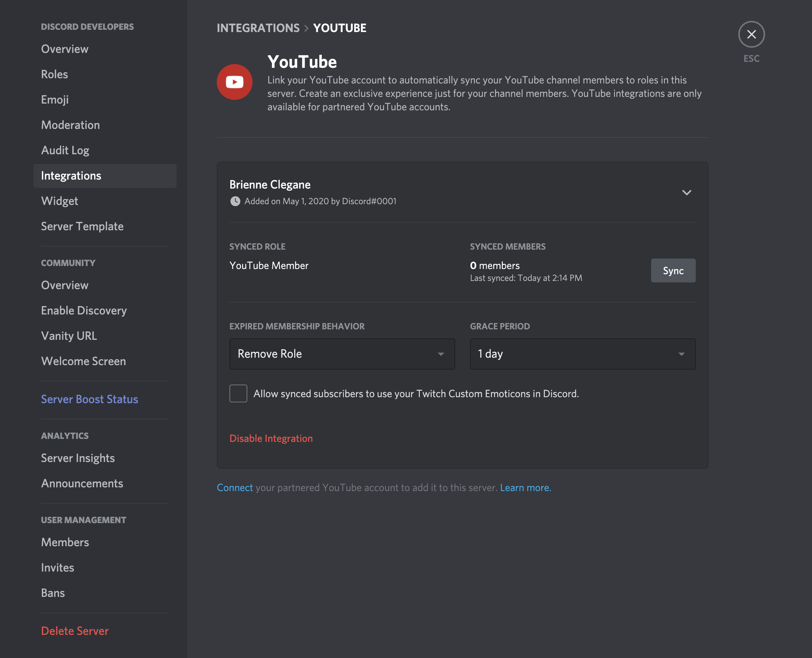Viewport: 812px width, 658px height.
Task: Click the Server Boost Status item
Action: [x=89, y=399]
